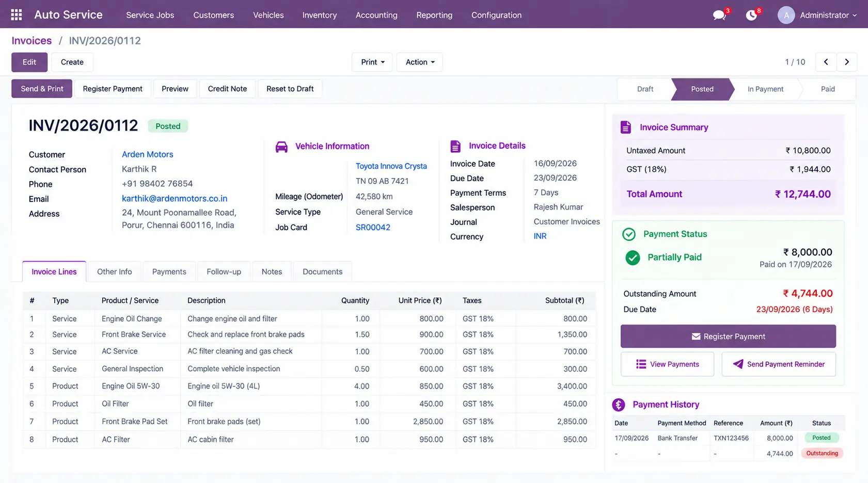Open the Accounting menu

[x=376, y=15]
